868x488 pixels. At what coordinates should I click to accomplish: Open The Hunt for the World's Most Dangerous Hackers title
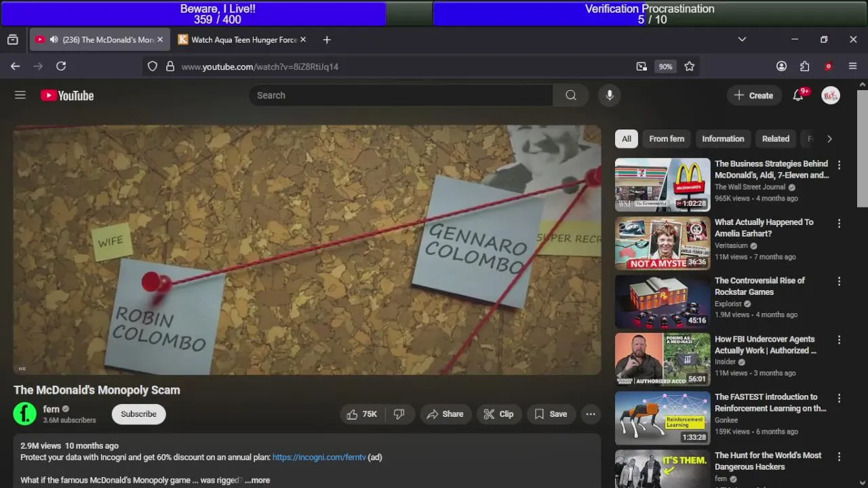(768, 461)
